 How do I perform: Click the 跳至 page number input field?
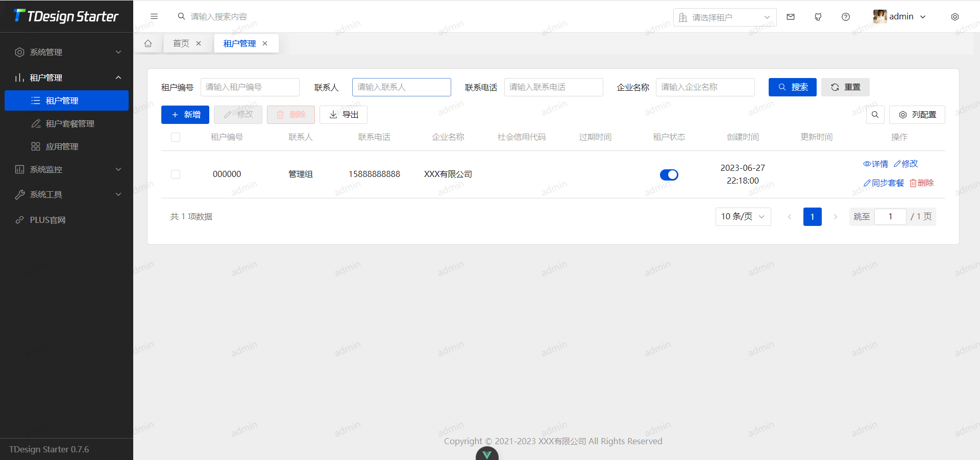[x=890, y=216]
